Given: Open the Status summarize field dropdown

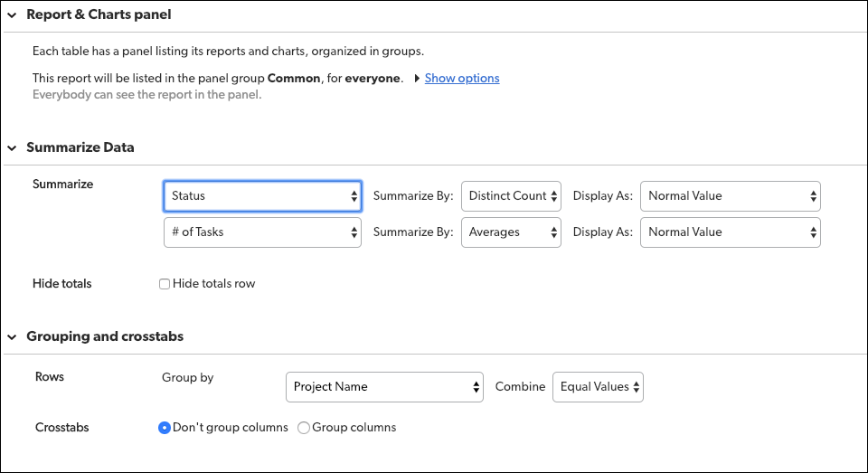Looking at the screenshot, I should (262, 196).
